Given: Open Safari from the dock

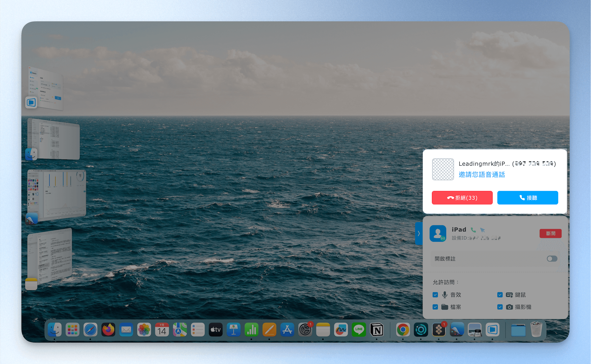Looking at the screenshot, I should (x=90, y=330).
